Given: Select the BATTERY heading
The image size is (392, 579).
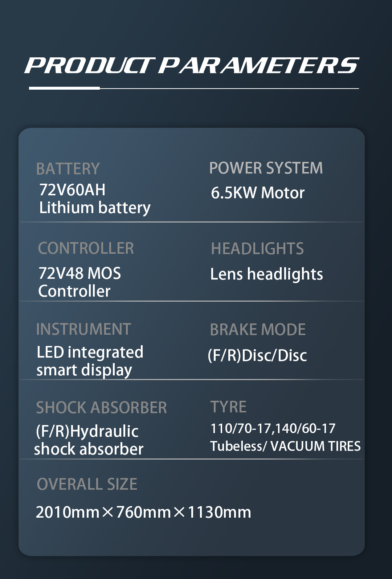Looking at the screenshot, I should [68, 169].
